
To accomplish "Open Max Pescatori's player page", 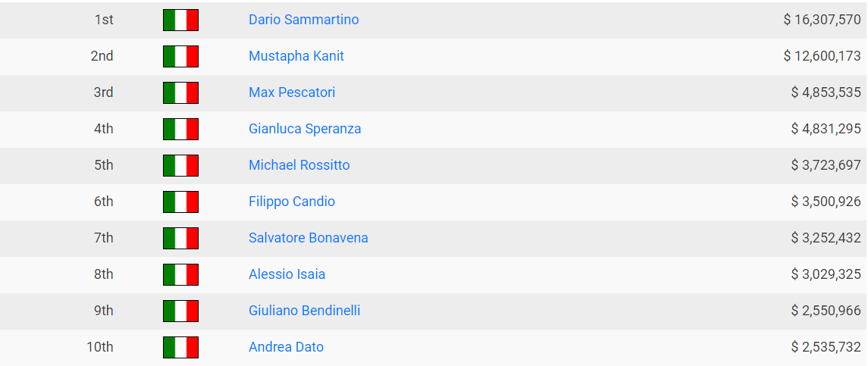I will pyautogui.click(x=292, y=92).
